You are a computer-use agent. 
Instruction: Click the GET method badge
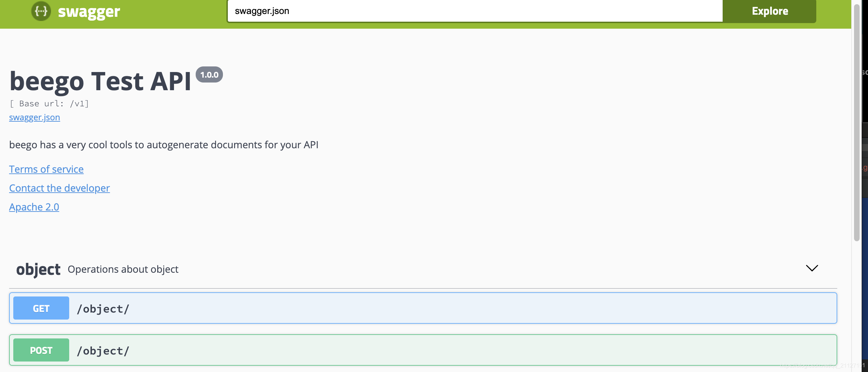tap(41, 308)
